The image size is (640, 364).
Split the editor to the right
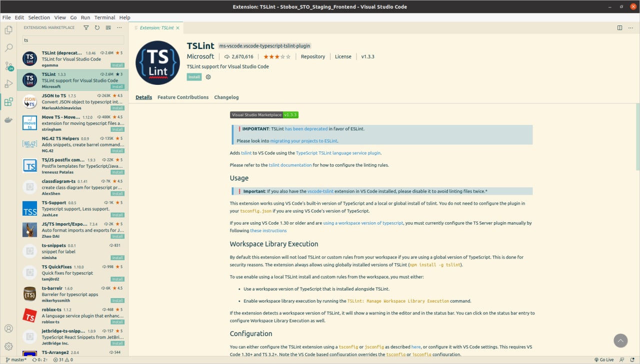pyautogui.click(x=619, y=28)
